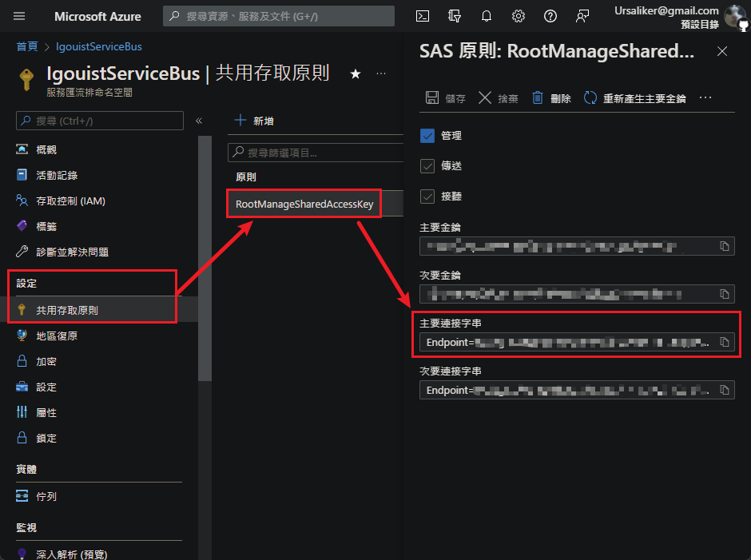751x560 pixels.
Task: Go to 首頁 breadcrumb link
Action: click(27, 46)
